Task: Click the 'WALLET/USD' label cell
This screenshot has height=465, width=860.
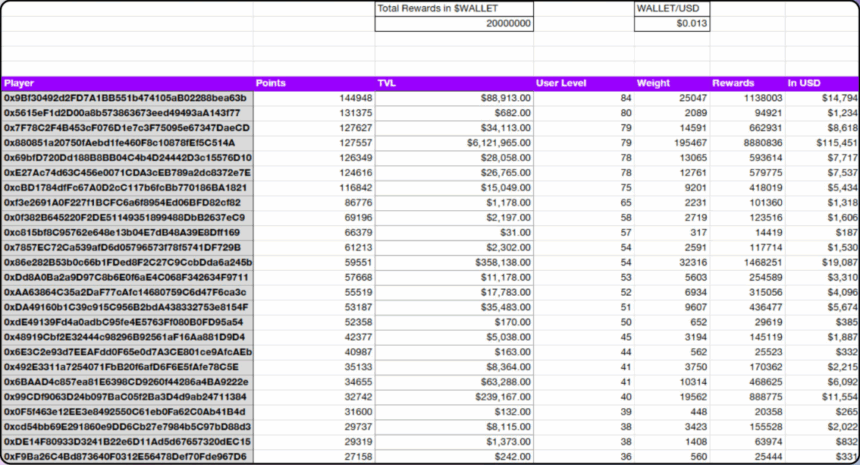Action: [x=672, y=9]
